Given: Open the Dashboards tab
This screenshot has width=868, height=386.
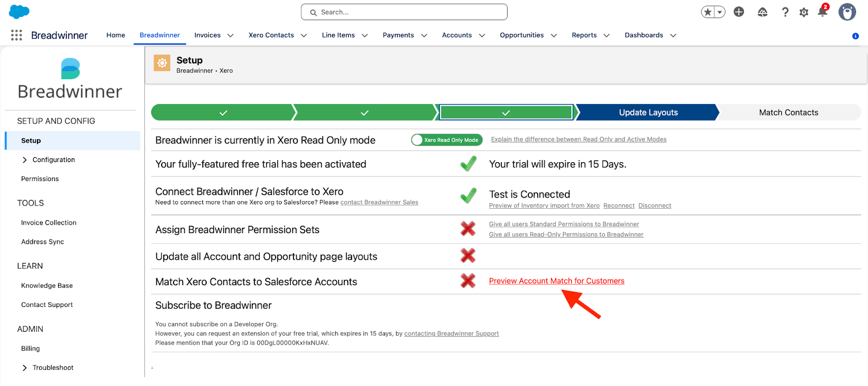Looking at the screenshot, I should click(x=644, y=35).
